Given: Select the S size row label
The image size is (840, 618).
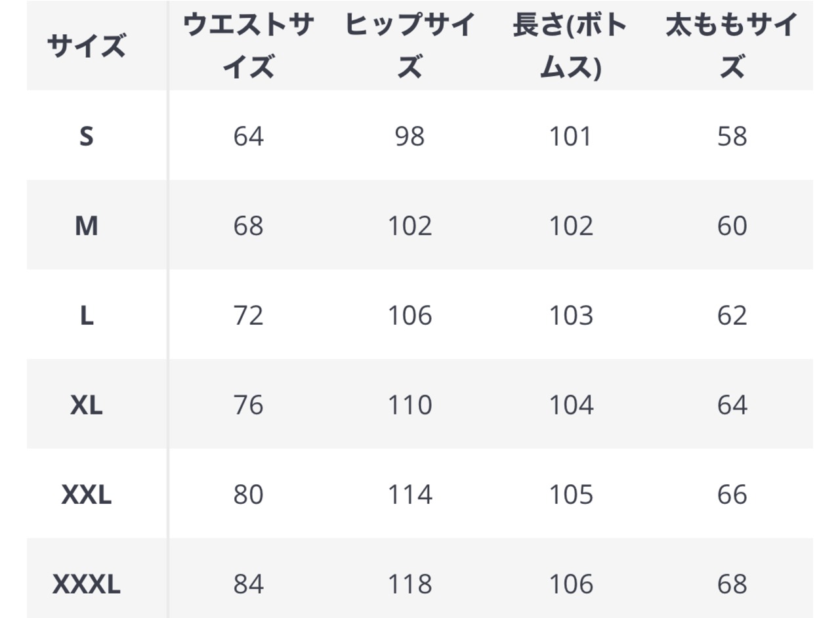Looking at the screenshot, I should point(87,136).
